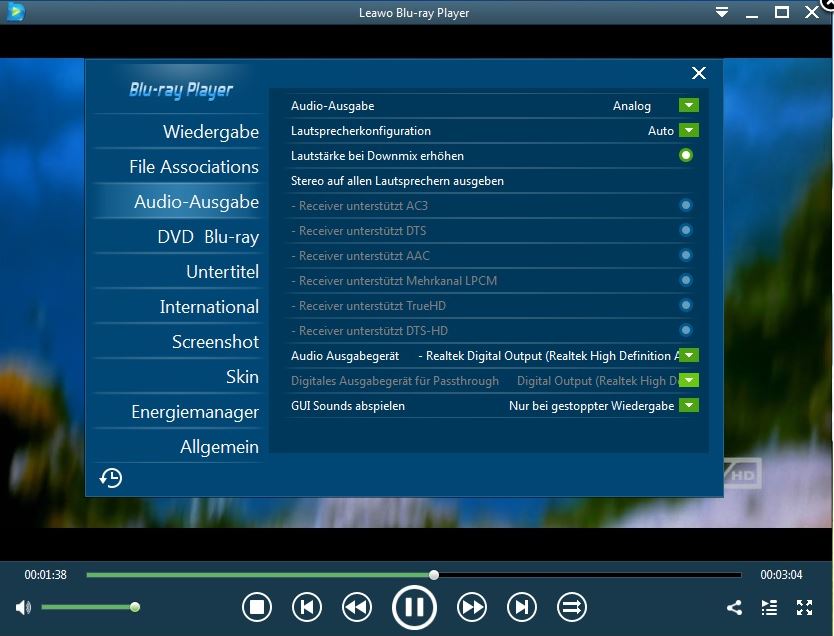Screen dimensions: 834x636
Task: Click elapsed time 00:01:38
Action: click(x=46, y=575)
